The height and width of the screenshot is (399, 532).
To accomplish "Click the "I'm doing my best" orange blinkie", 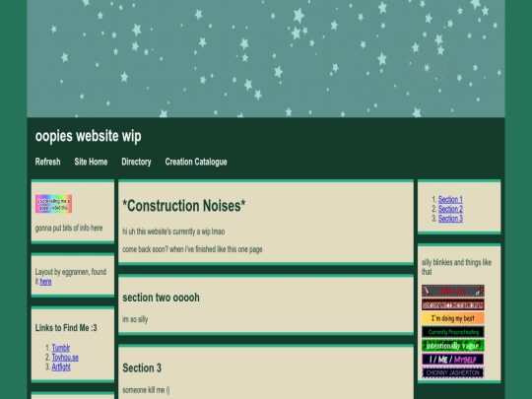I will 452,318.
